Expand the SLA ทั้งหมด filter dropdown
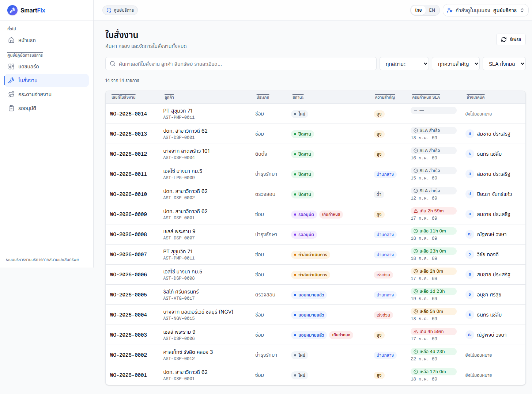The image size is (532, 394). 504,64
